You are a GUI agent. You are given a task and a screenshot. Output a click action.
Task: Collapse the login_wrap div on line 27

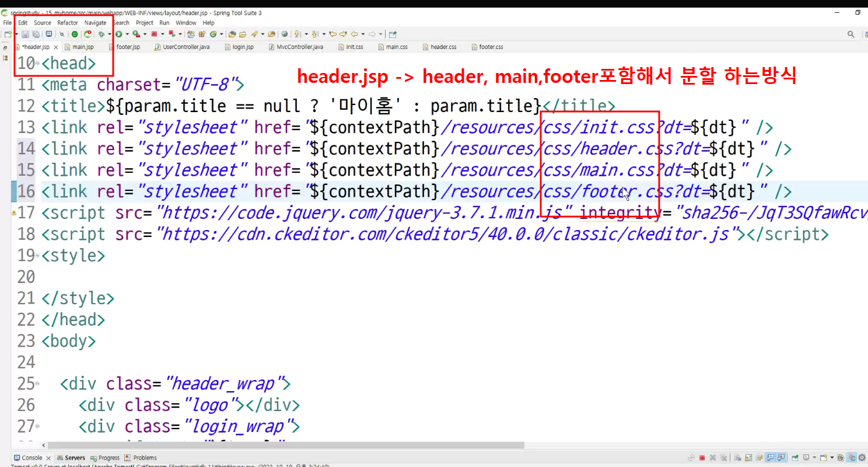pos(37,427)
